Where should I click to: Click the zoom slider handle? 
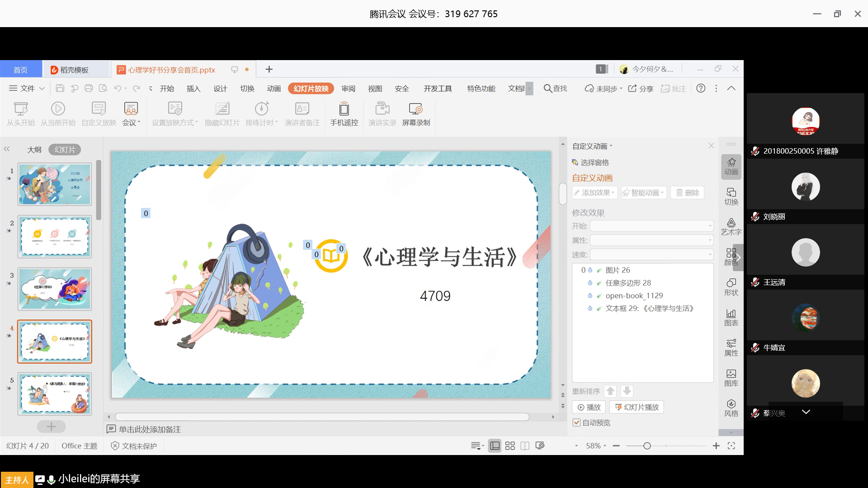pyautogui.click(x=647, y=446)
